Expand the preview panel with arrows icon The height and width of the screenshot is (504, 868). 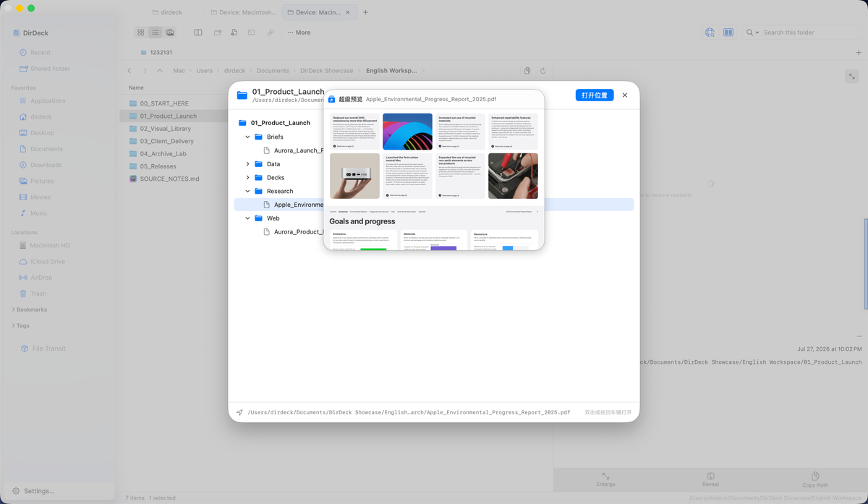[x=852, y=76]
